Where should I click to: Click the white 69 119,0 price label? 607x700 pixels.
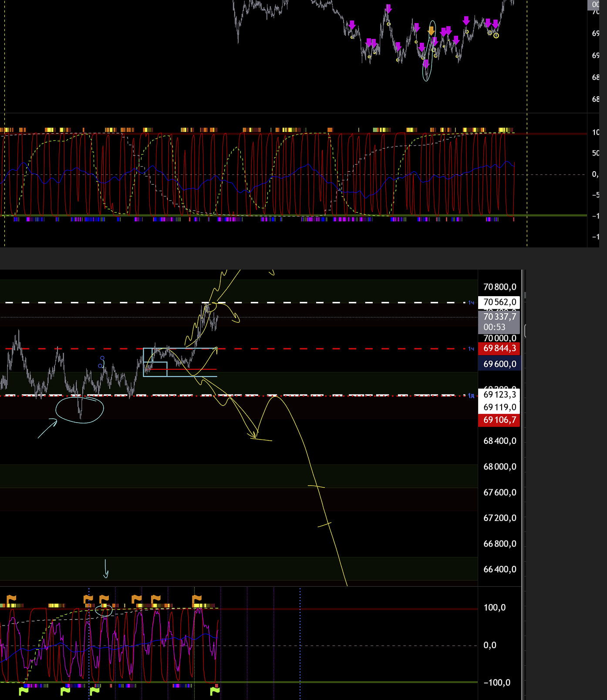click(499, 407)
